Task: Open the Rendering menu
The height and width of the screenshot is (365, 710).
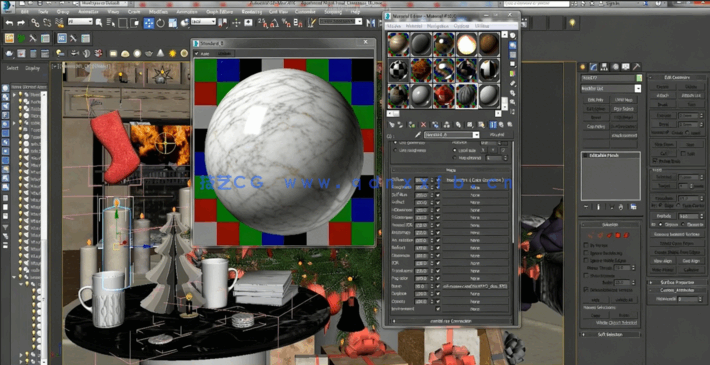Action: (x=252, y=11)
